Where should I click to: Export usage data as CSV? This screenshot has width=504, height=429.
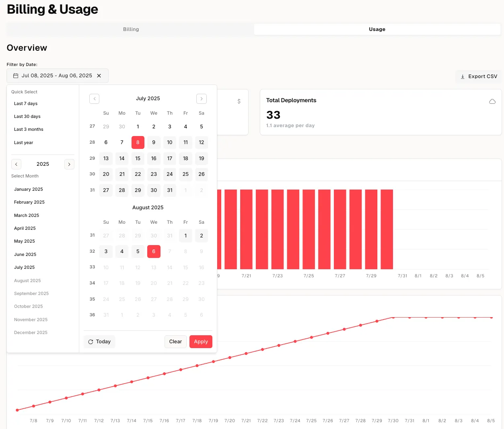coord(479,76)
